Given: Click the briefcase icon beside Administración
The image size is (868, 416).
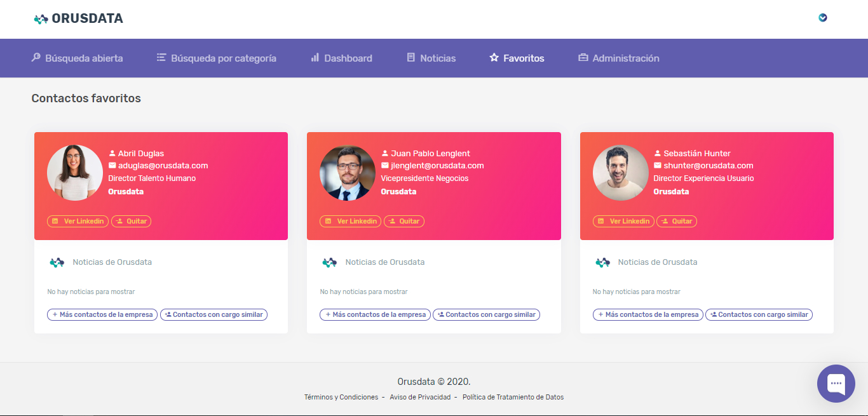Looking at the screenshot, I should click(x=583, y=57).
